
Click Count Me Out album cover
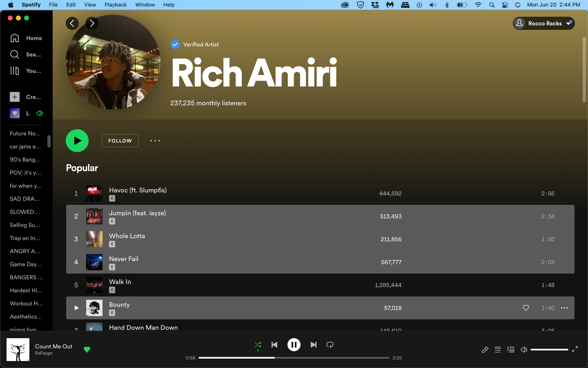[x=18, y=349]
